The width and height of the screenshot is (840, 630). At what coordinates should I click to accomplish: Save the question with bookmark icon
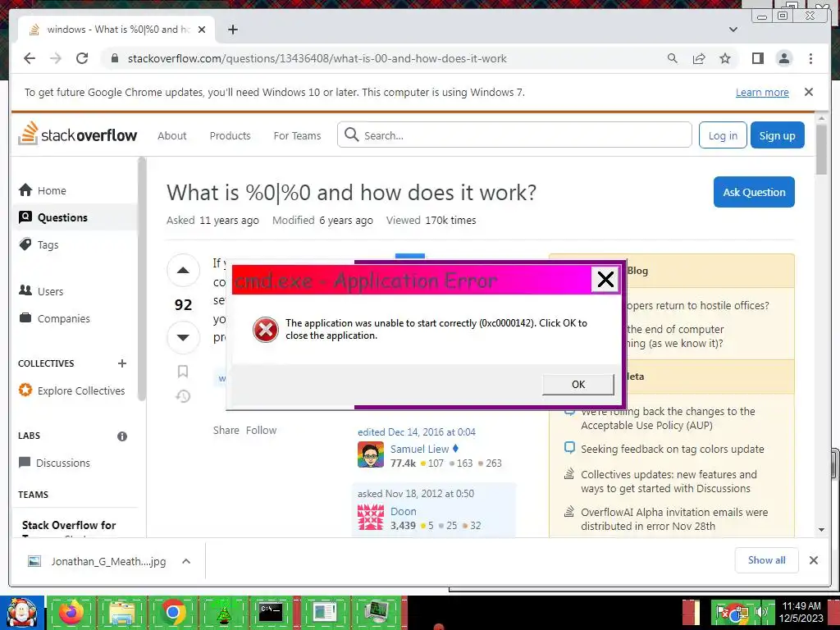[x=183, y=372]
